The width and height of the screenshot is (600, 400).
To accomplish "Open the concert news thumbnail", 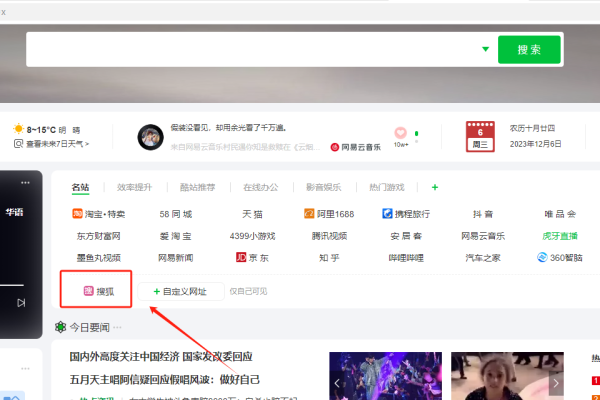I will coord(385,376).
